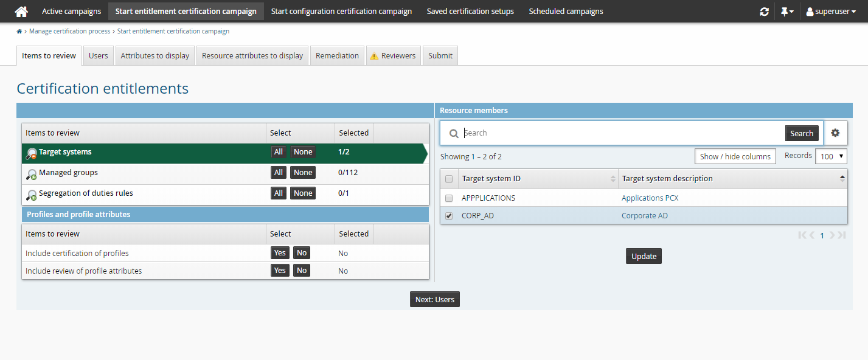The image size is (868, 360).
Task: Click the Next: Users button
Action: point(434,299)
